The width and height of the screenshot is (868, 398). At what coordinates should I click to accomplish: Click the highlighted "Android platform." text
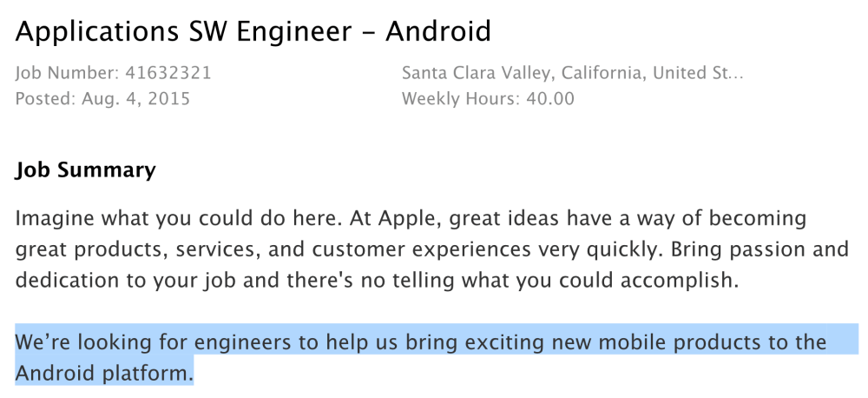pyautogui.click(x=104, y=374)
